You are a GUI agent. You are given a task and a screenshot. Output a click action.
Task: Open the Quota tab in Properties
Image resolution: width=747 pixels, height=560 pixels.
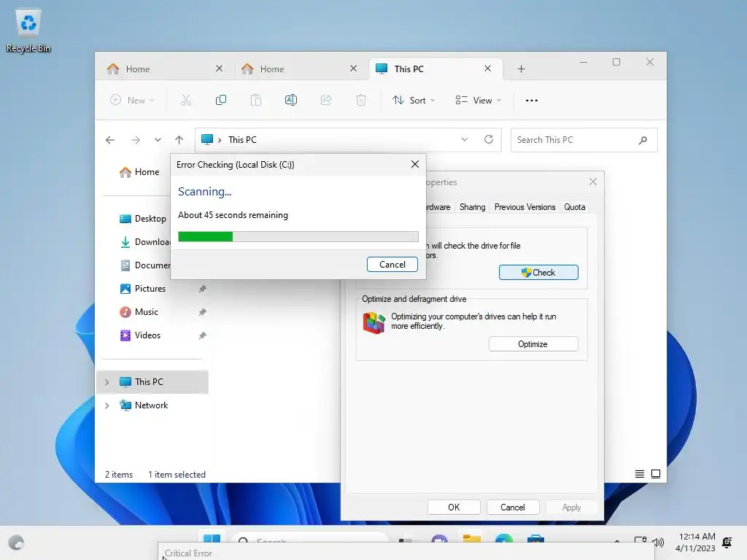pos(575,207)
